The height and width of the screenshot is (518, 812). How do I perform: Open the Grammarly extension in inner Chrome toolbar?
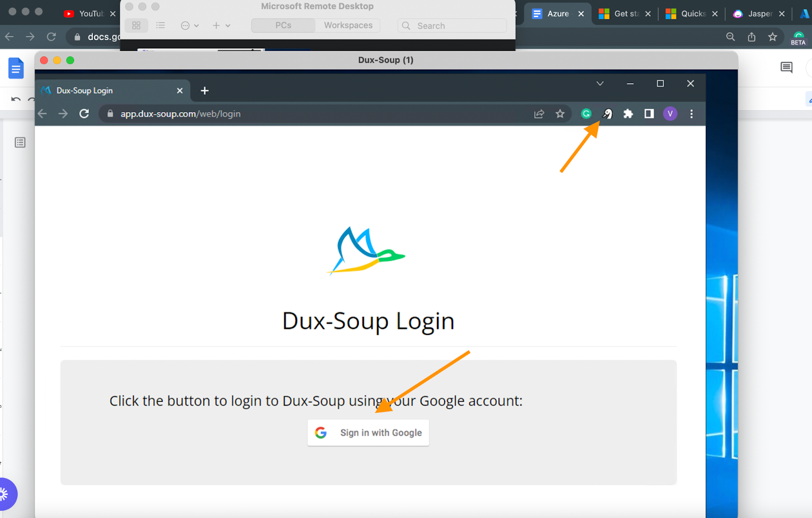point(586,114)
